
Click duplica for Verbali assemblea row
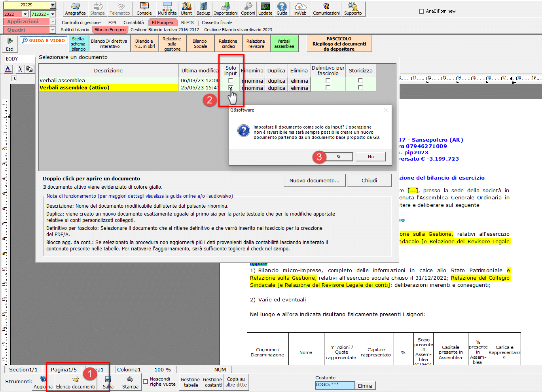(276, 81)
